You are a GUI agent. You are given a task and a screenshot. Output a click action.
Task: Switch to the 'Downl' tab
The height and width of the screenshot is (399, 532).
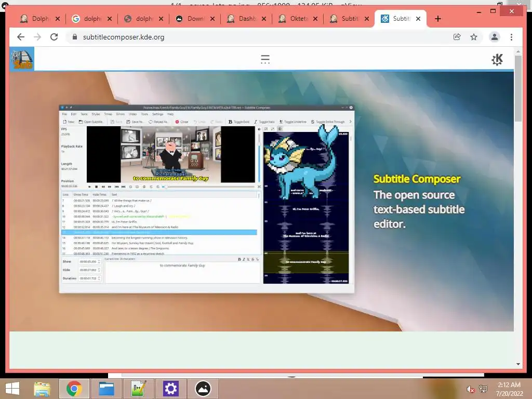[194, 19]
